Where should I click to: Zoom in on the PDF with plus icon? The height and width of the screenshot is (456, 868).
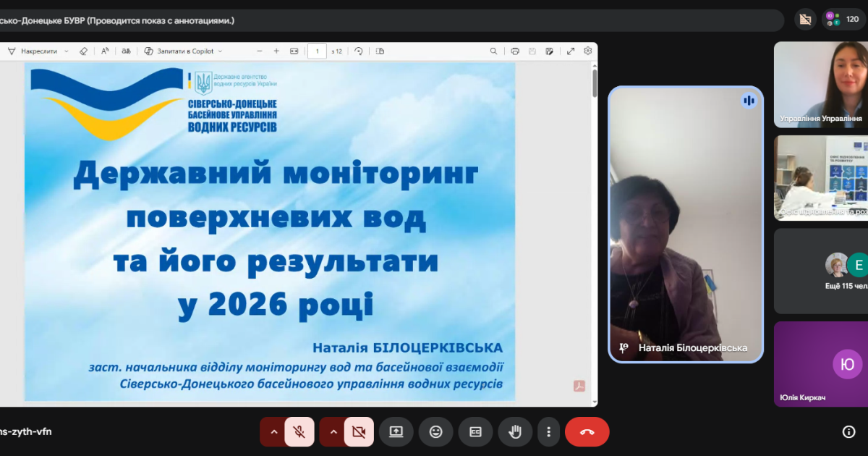[276, 51]
